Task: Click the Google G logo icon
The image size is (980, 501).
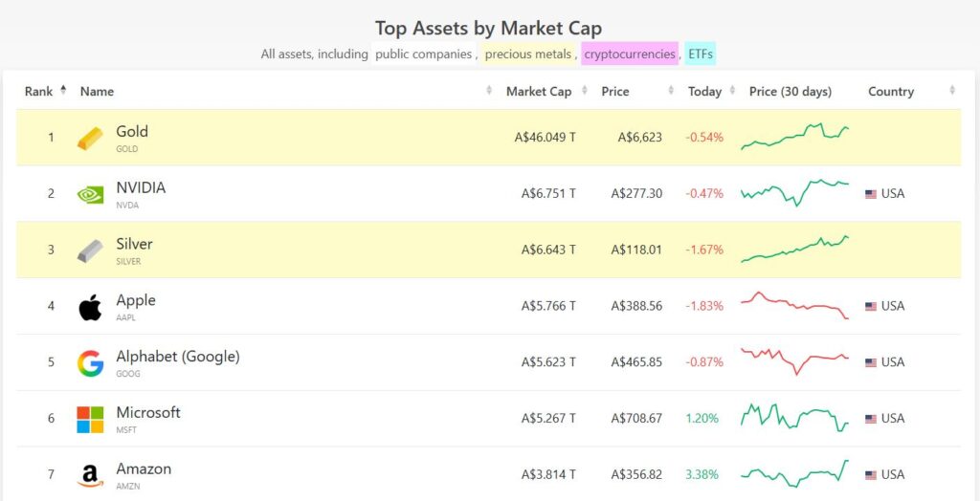Action: [90, 363]
